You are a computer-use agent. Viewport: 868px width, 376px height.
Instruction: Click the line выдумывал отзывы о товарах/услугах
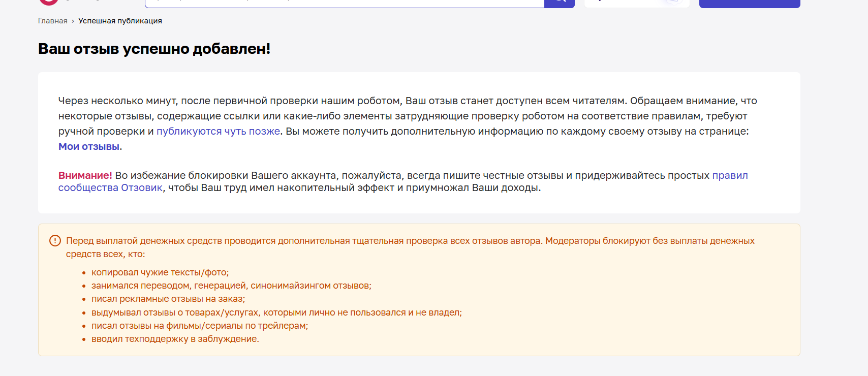click(x=276, y=312)
